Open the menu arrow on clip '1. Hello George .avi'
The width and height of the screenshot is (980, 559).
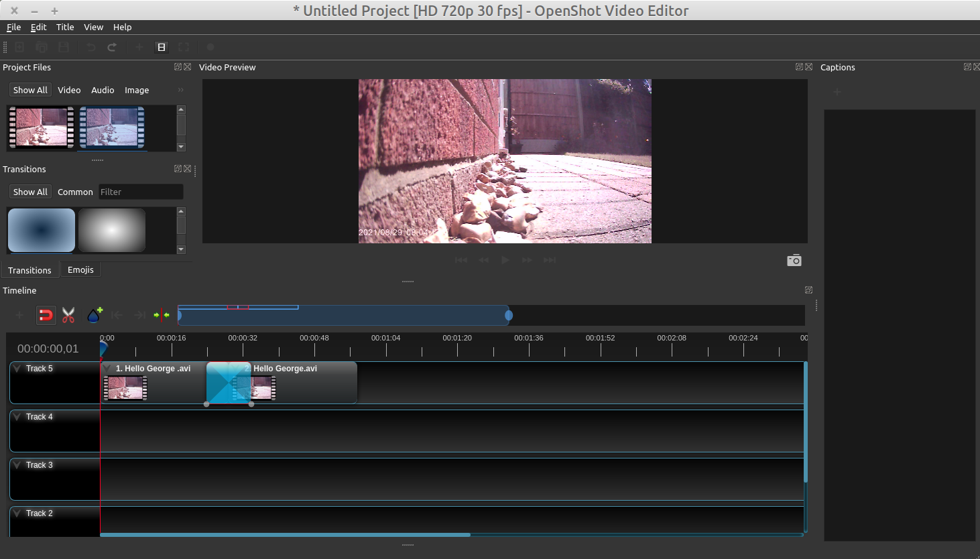[x=107, y=369]
